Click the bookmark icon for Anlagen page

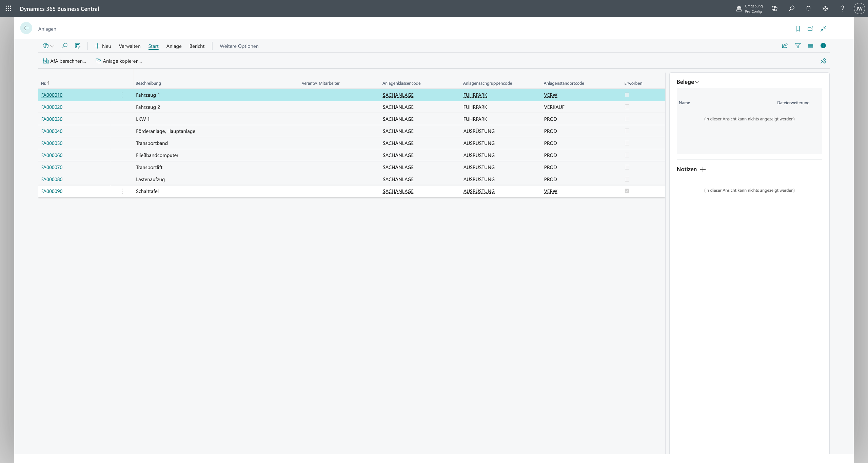pos(798,29)
